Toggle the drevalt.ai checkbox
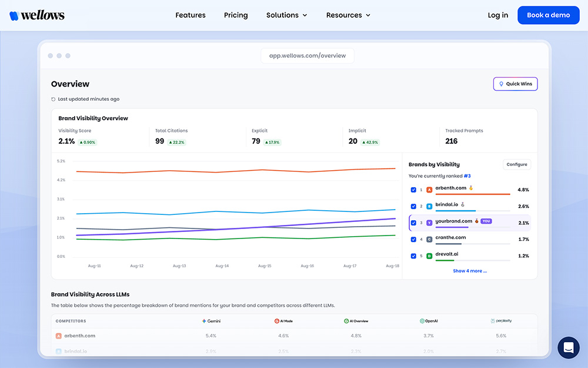The height and width of the screenshot is (368, 588). tap(413, 256)
